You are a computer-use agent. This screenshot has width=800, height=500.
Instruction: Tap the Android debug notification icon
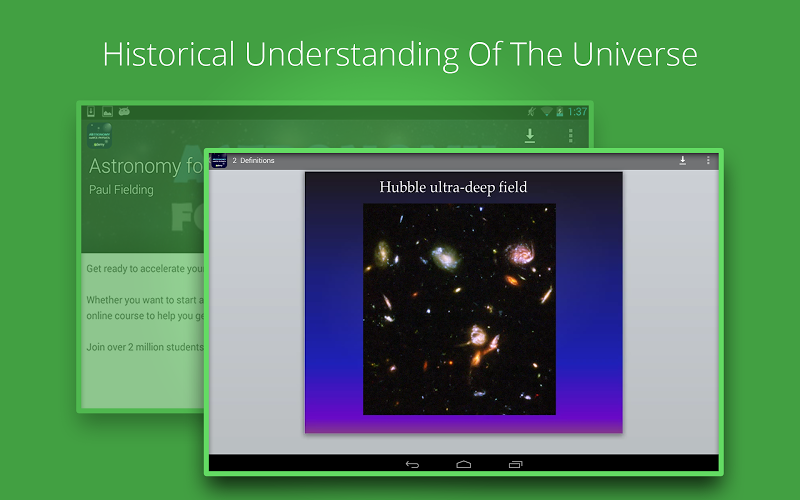pos(124,111)
